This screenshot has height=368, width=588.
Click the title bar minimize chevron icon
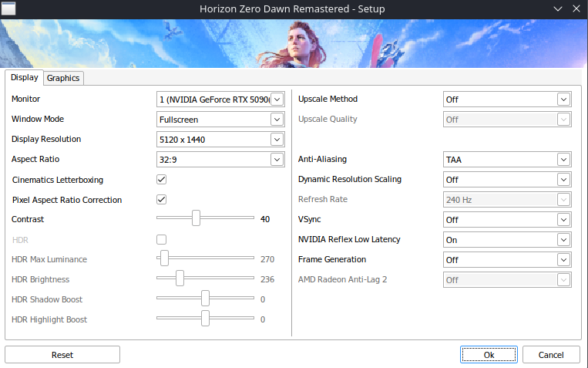[558, 8]
